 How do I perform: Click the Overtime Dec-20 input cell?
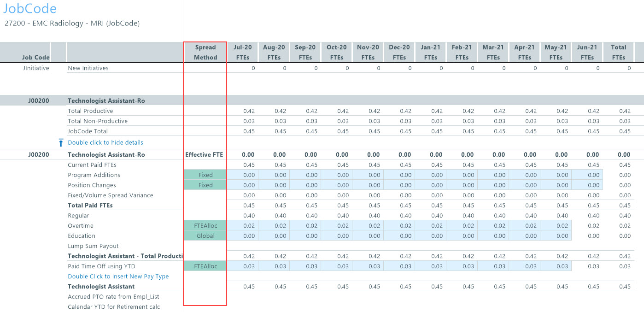tap(399, 226)
